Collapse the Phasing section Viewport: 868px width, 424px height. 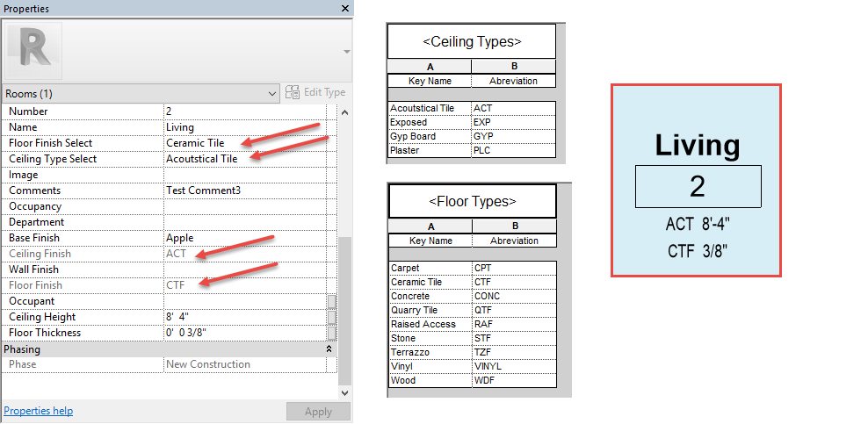[x=329, y=349]
